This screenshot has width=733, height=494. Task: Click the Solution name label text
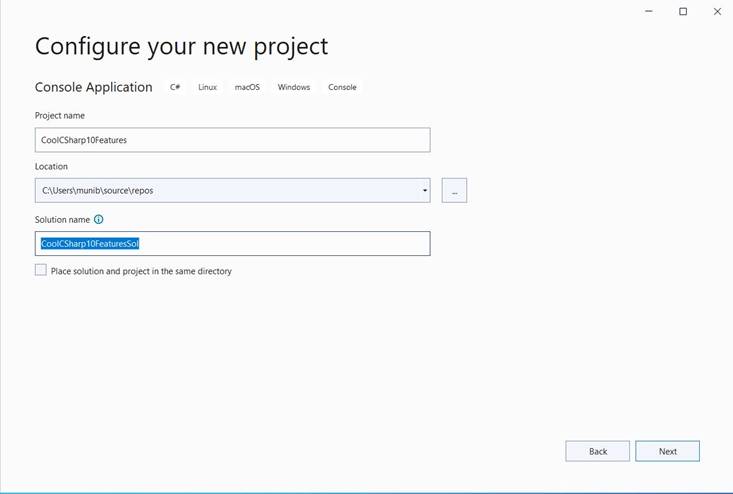[62, 219]
